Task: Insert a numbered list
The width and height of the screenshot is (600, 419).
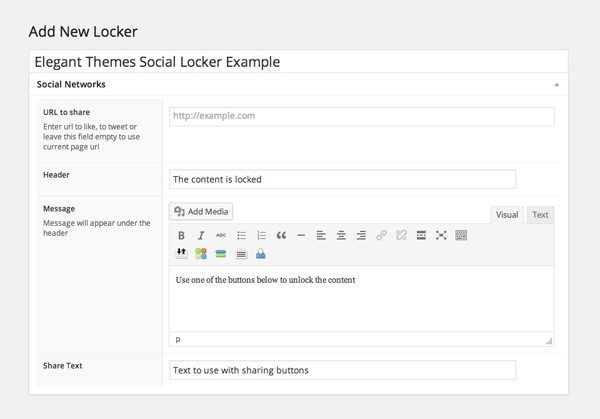Action: (x=261, y=236)
